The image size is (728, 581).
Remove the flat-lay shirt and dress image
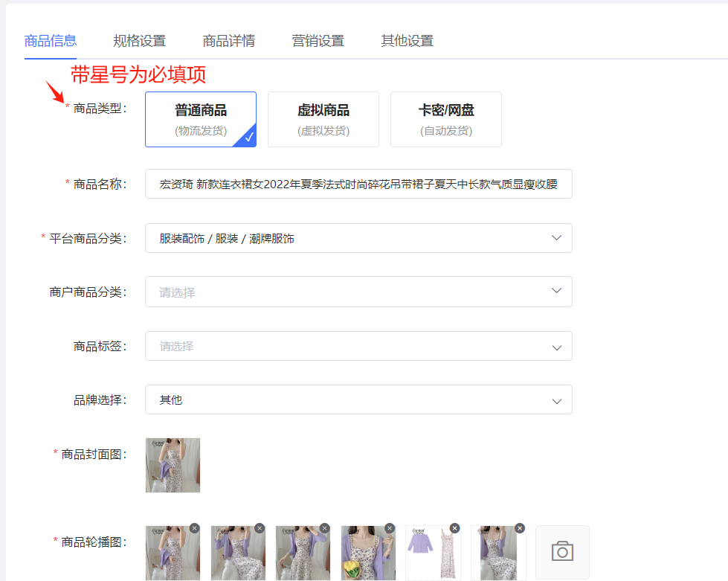[x=454, y=528]
